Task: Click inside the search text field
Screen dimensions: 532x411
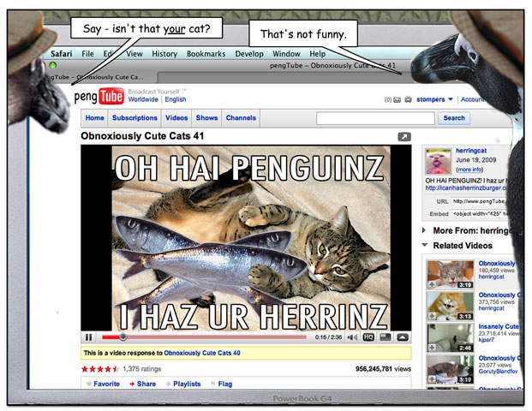Action: [x=376, y=118]
